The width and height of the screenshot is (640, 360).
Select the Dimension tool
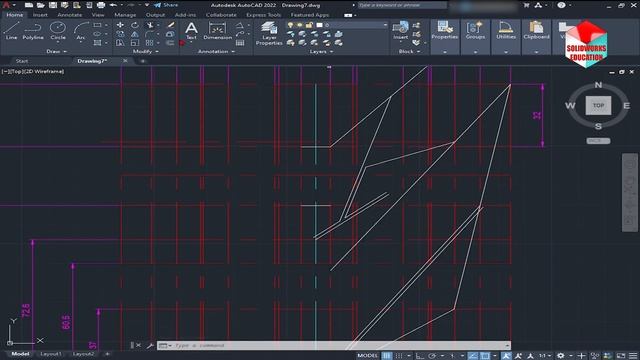(217, 31)
